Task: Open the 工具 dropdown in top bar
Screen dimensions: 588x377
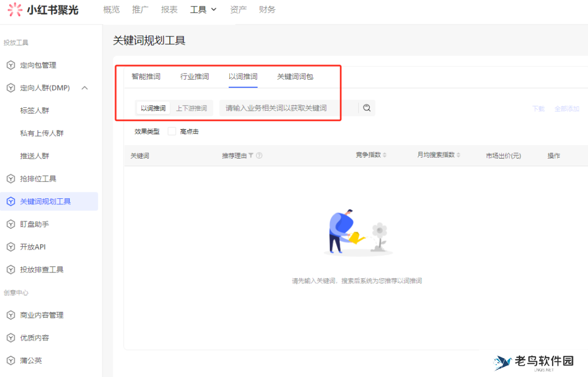Action: click(203, 9)
